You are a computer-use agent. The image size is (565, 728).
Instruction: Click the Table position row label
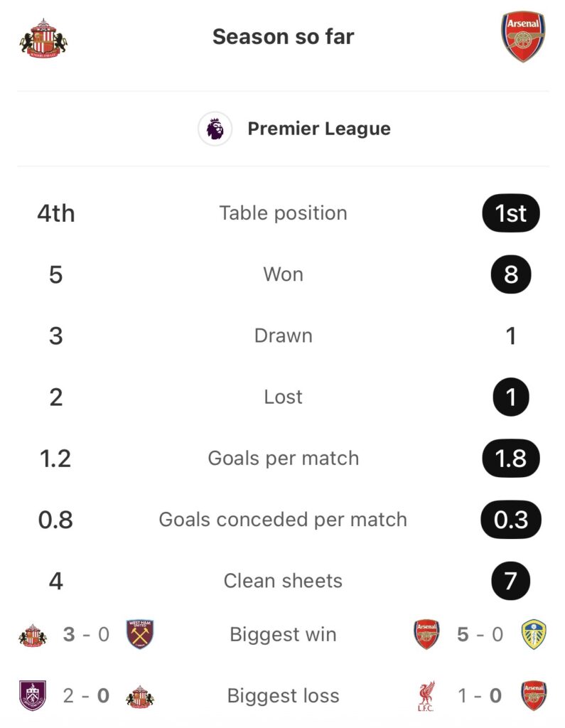click(x=283, y=213)
